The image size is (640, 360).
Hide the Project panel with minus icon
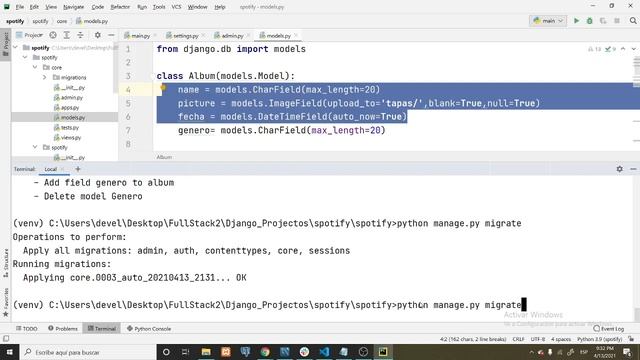point(111,35)
